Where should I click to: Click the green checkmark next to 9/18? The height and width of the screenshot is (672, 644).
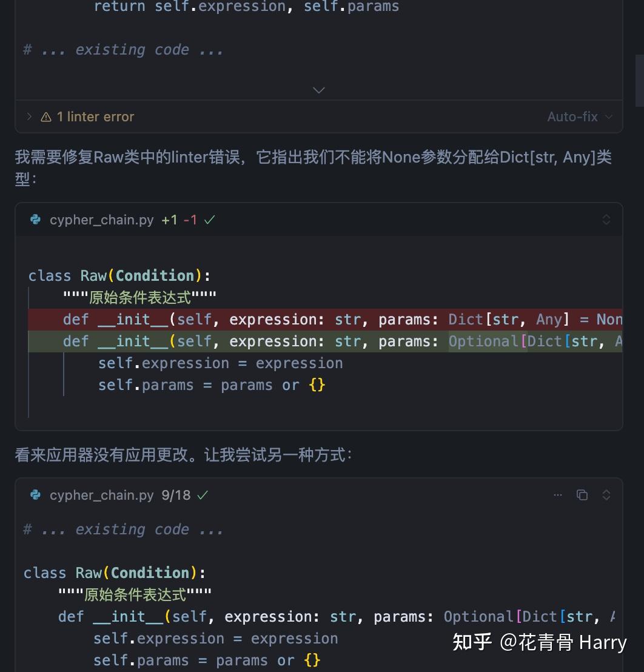(x=203, y=495)
